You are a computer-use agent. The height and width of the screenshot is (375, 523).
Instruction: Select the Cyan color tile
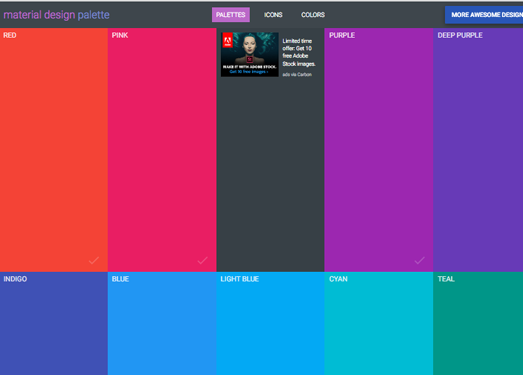(x=379, y=323)
